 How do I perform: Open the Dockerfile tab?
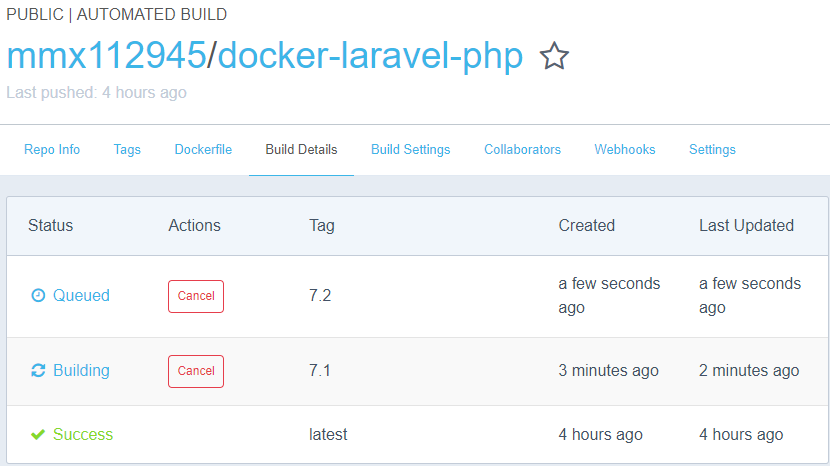(x=203, y=150)
